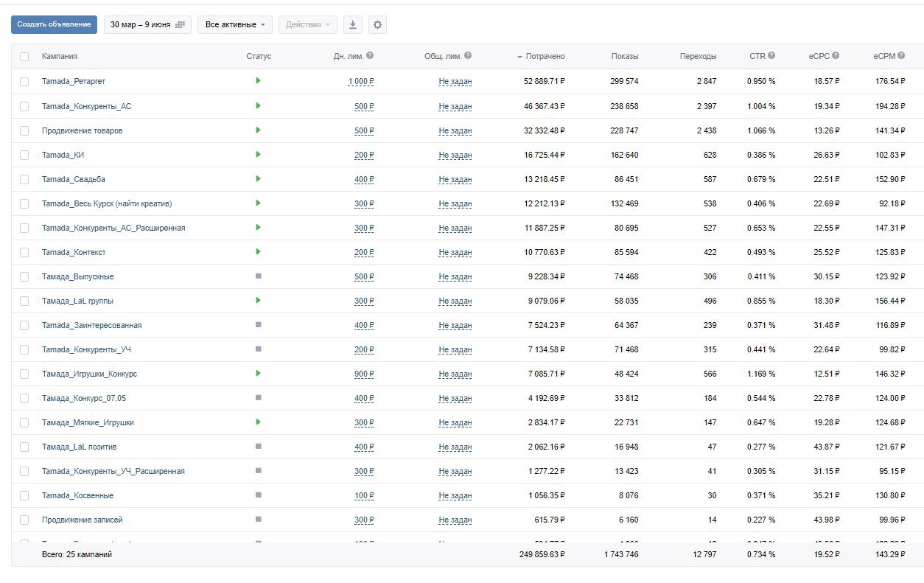924x583 pixels.
Task: Select the Продвижение товаров row checkbox
Action: click(24, 130)
